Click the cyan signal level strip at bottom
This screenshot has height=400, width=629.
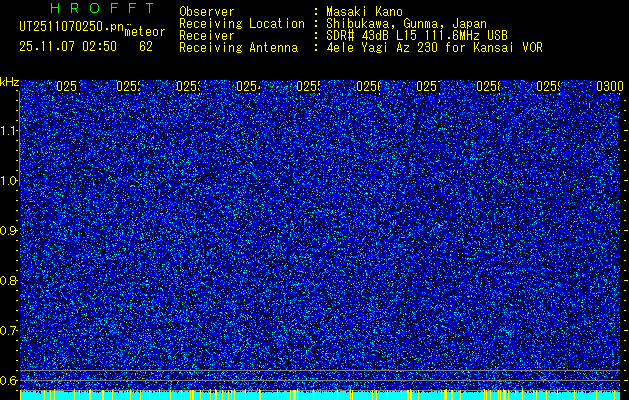click(x=320, y=395)
